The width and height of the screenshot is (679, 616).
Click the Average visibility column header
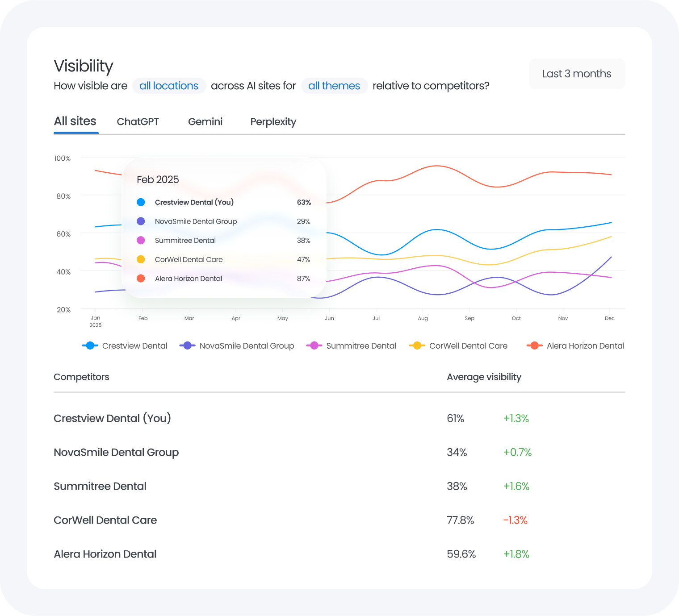click(x=484, y=377)
